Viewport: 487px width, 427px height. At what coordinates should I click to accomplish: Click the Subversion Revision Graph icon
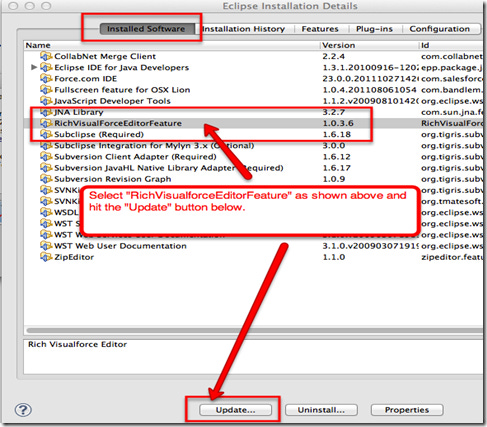click(46, 179)
